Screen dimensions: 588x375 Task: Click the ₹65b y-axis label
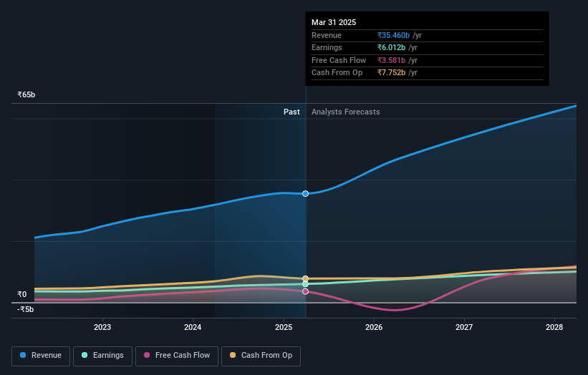(26, 94)
